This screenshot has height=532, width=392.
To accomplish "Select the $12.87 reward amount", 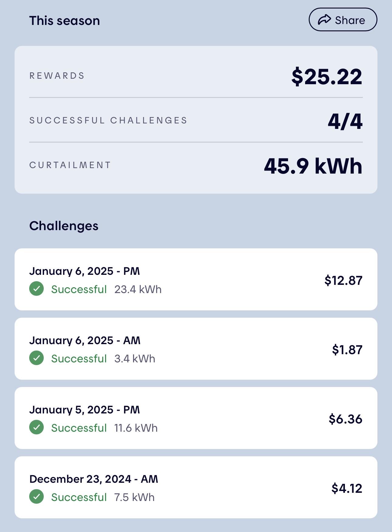I will click(x=343, y=280).
